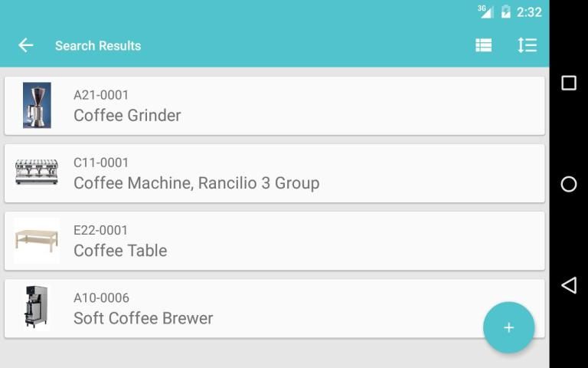The image size is (588, 368).
Task: Select the Rancilio espresso machine thumbnail
Action: point(37,172)
